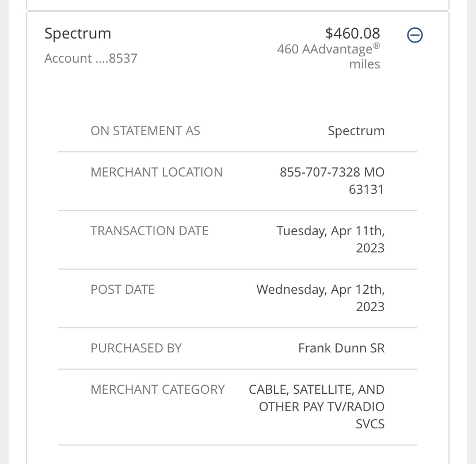The image size is (476, 464).
Task: Select the Spectrum merchant name
Action: click(x=78, y=33)
